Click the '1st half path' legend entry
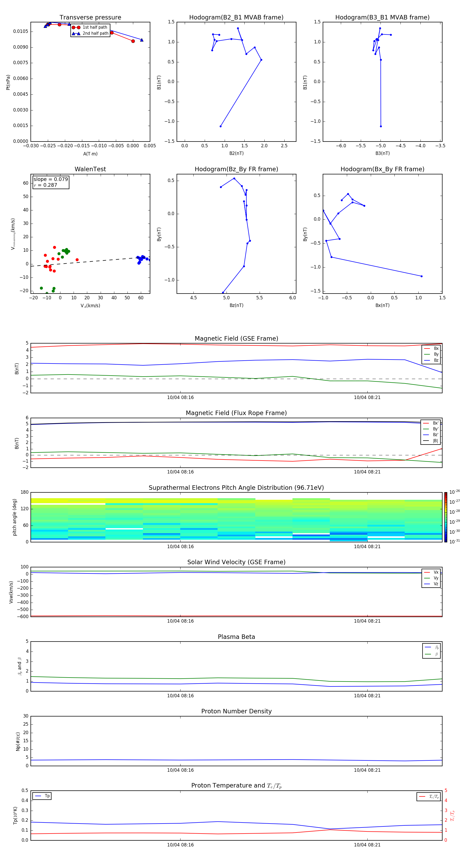The width and height of the screenshot is (473, 868). [90, 27]
